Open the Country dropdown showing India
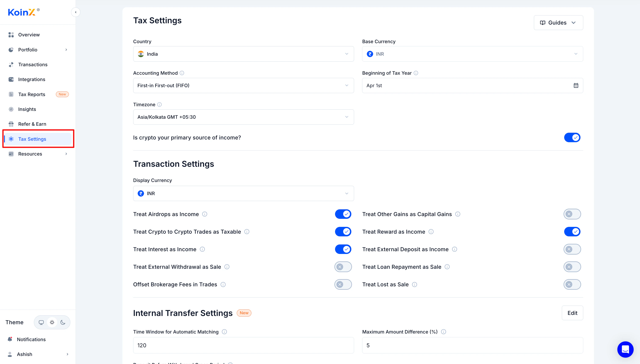 point(243,54)
